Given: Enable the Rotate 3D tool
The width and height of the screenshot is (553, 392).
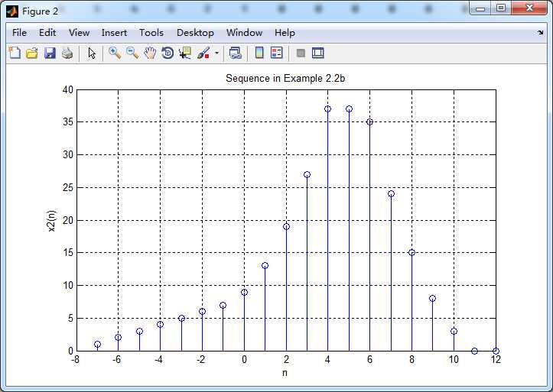Looking at the screenshot, I should click(x=168, y=53).
